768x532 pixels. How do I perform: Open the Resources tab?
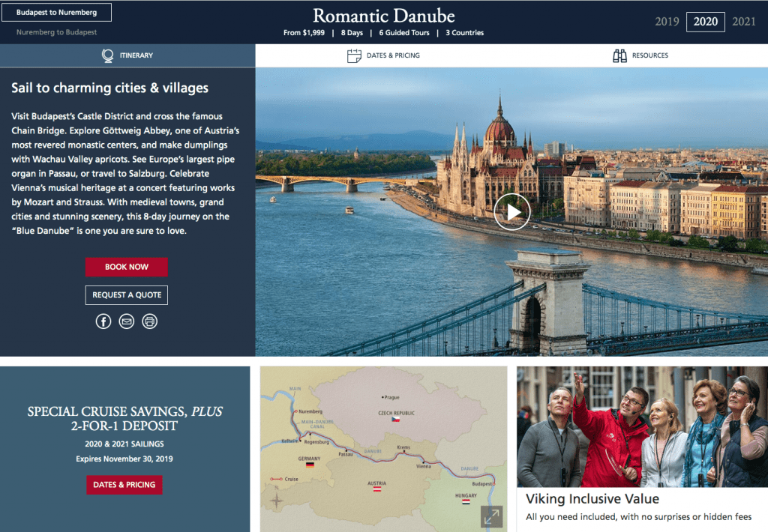640,55
